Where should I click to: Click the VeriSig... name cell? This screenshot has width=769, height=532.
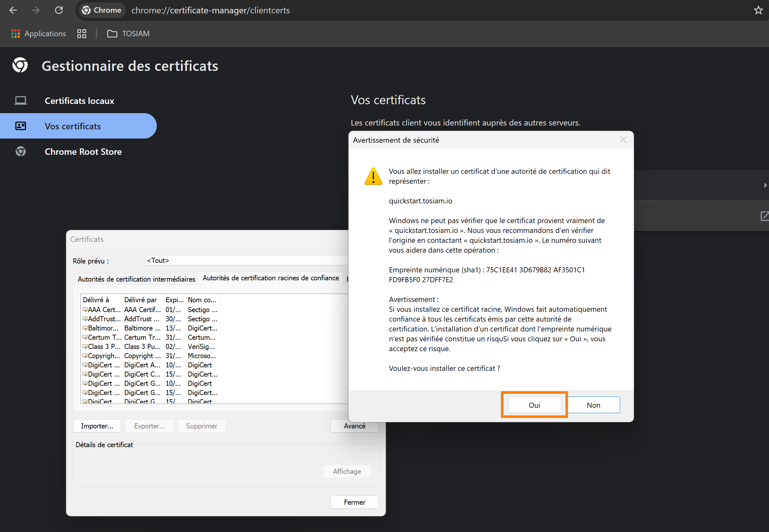pos(201,347)
